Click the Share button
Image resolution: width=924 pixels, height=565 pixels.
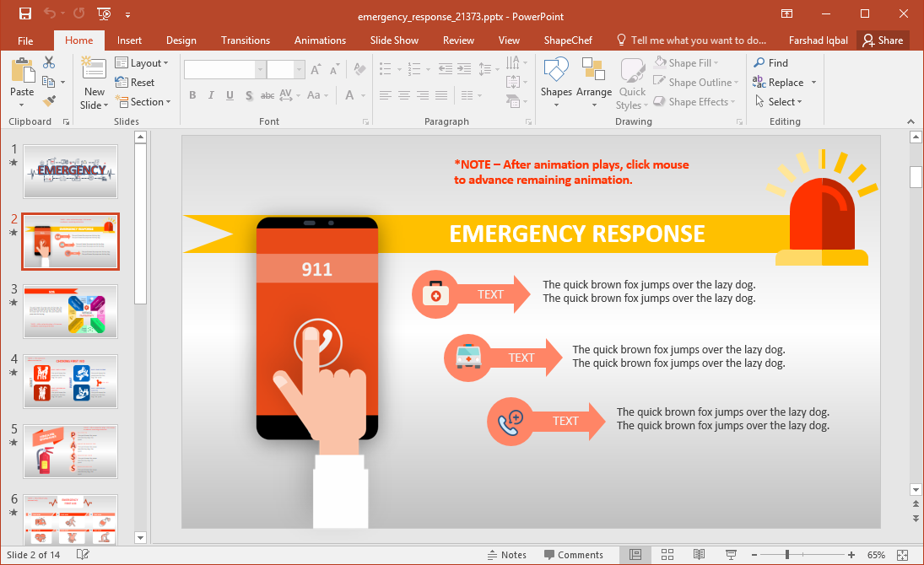tap(883, 40)
